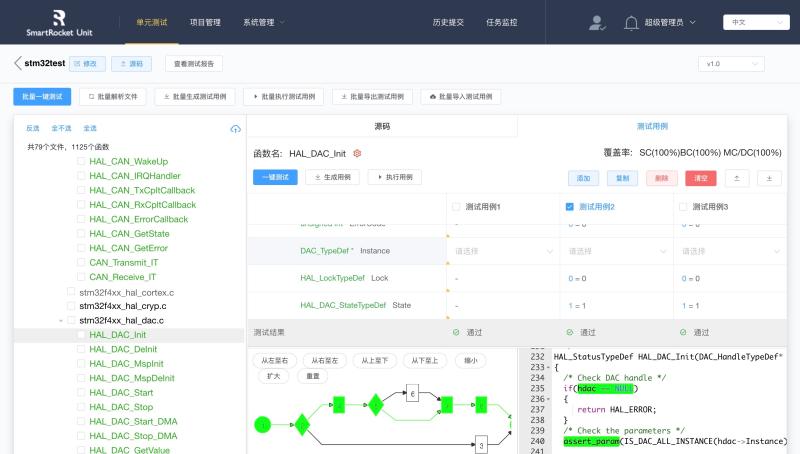
Task: Open the notification bell icon
Action: coord(631,22)
